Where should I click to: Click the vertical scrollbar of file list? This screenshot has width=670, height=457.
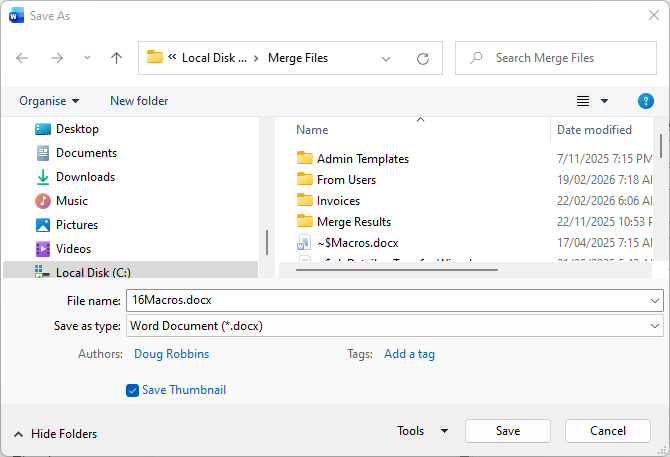click(x=661, y=146)
